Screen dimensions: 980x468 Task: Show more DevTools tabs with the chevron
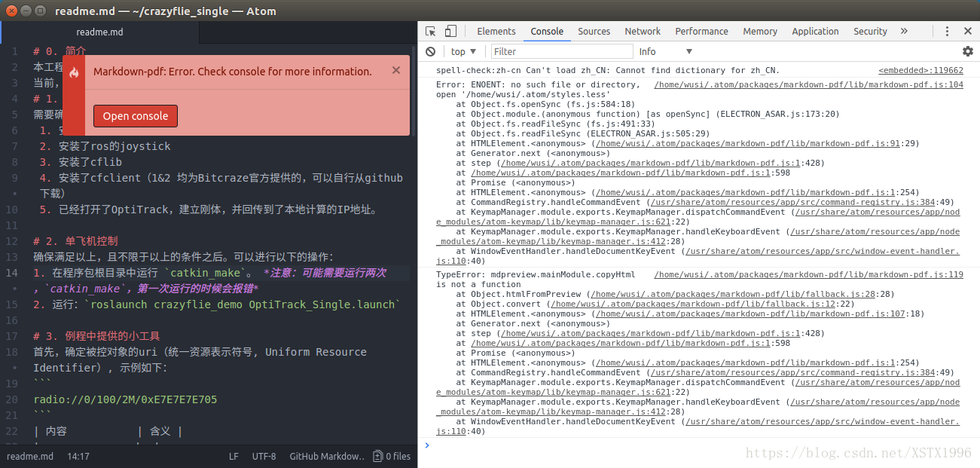904,31
